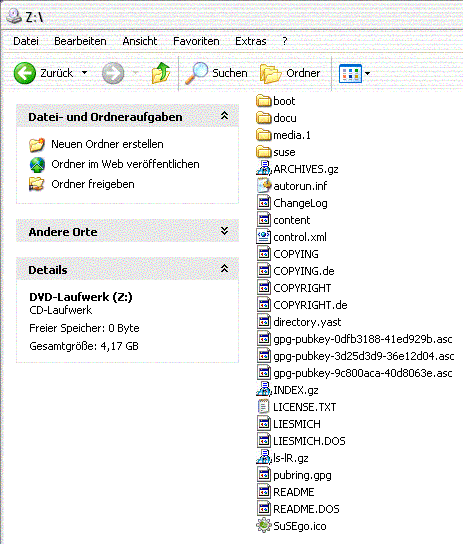Image resolution: width=463 pixels, height=544 pixels.
Task: Select the LICENSE.TXT notepad icon
Action: pos(264,406)
